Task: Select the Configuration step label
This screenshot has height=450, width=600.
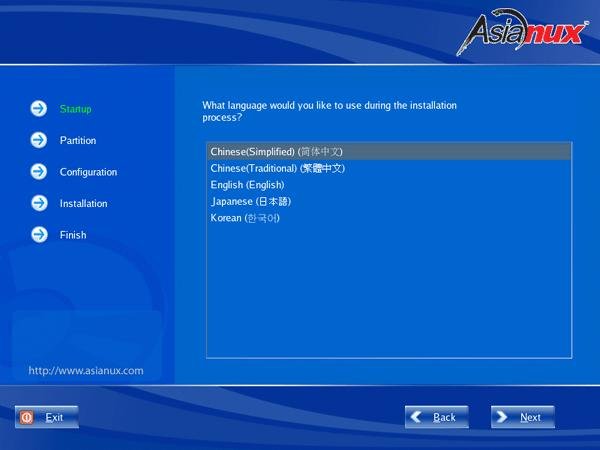Action: (88, 172)
